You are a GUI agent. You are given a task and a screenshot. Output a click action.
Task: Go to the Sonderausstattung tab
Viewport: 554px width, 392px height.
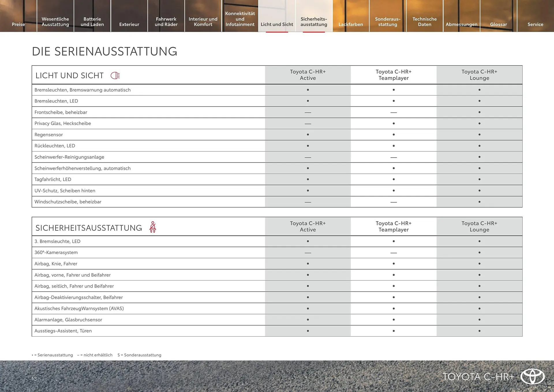(388, 21)
